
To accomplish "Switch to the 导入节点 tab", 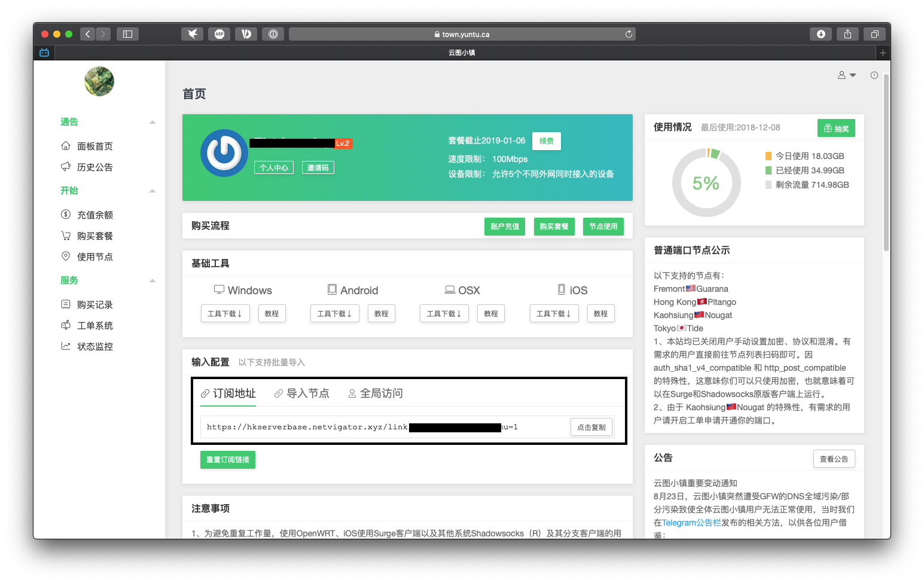I will [x=302, y=393].
